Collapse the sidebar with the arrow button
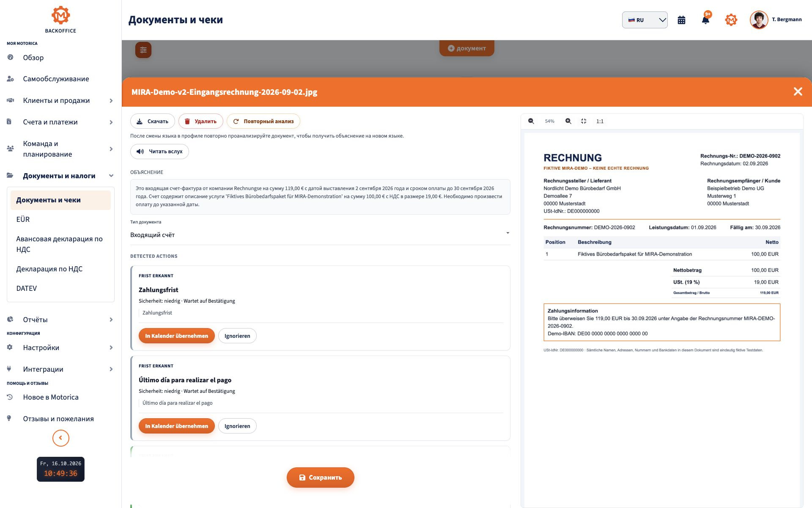812x508 pixels. coord(60,438)
